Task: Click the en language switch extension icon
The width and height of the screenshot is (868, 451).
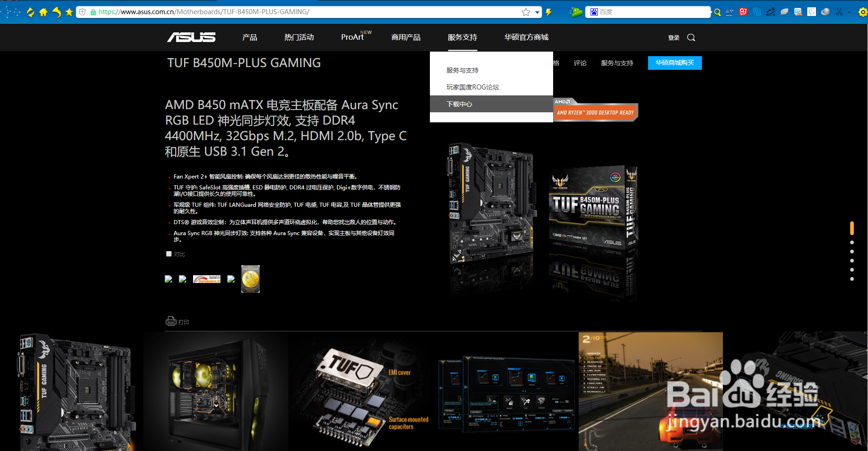Action: pyautogui.click(x=771, y=12)
